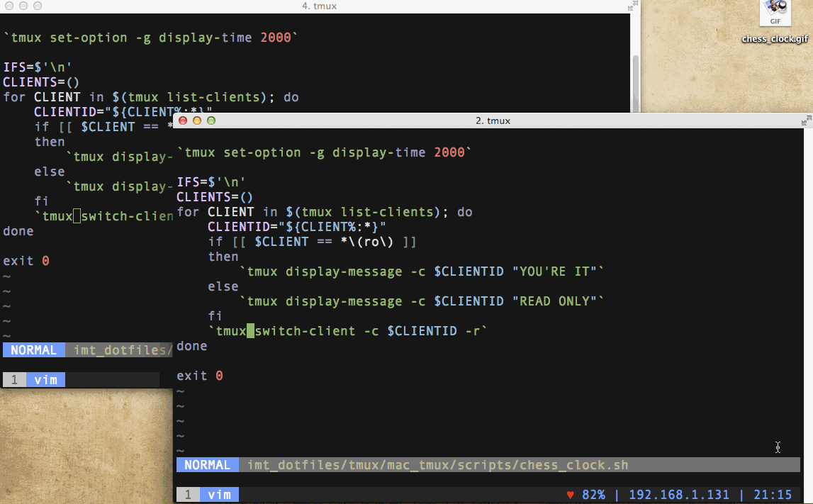813x504 pixels.
Task: Click the "2. tmux" window title text
Action: pos(493,121)
